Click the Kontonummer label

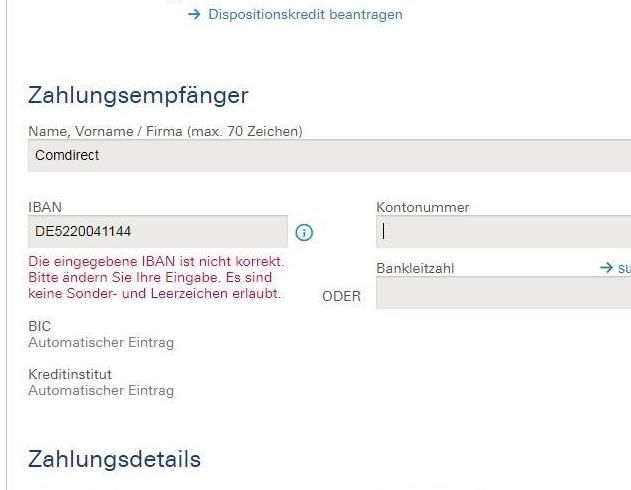point(422,207)
